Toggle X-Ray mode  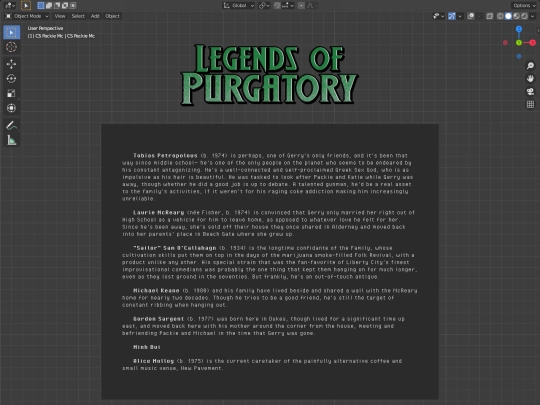click(489, 16)
